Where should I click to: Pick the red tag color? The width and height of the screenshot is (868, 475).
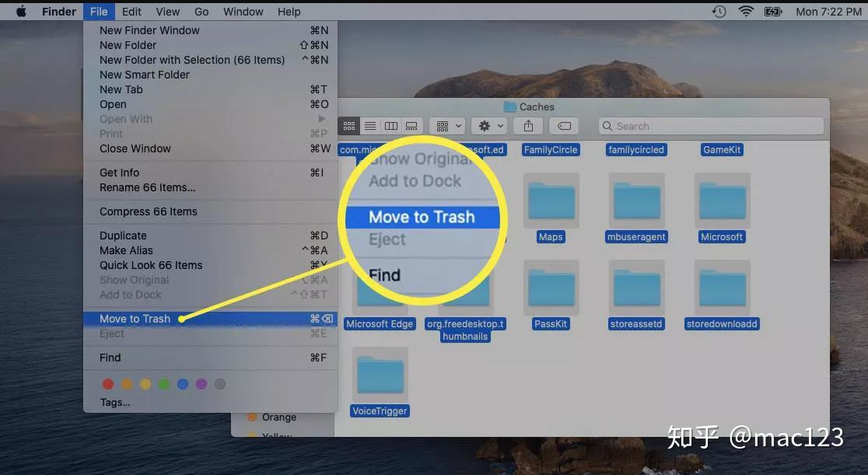(x=108, y=384)
